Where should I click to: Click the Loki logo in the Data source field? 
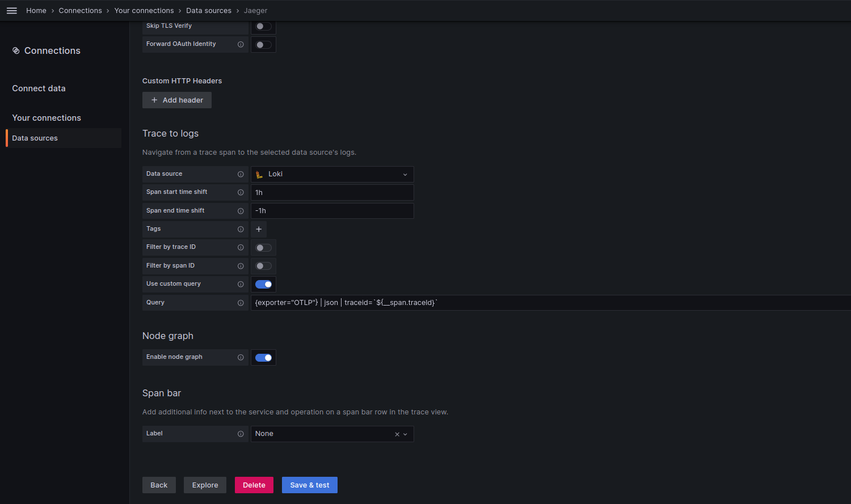click(259, 174)
